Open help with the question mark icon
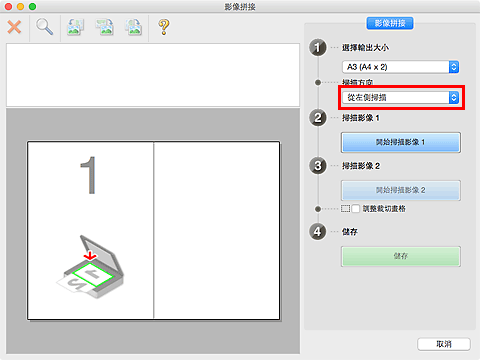Screen dimensions: 480x360 164,27
